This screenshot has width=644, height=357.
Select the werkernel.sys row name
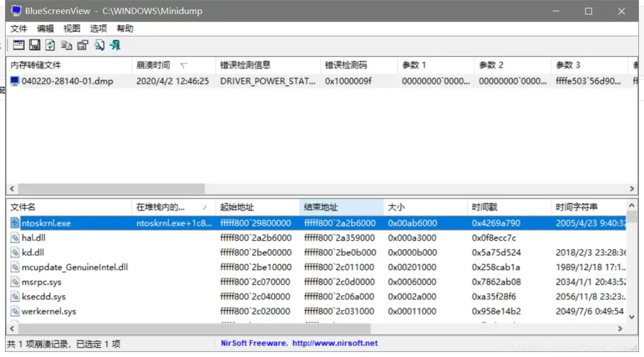tap(49, 311)
